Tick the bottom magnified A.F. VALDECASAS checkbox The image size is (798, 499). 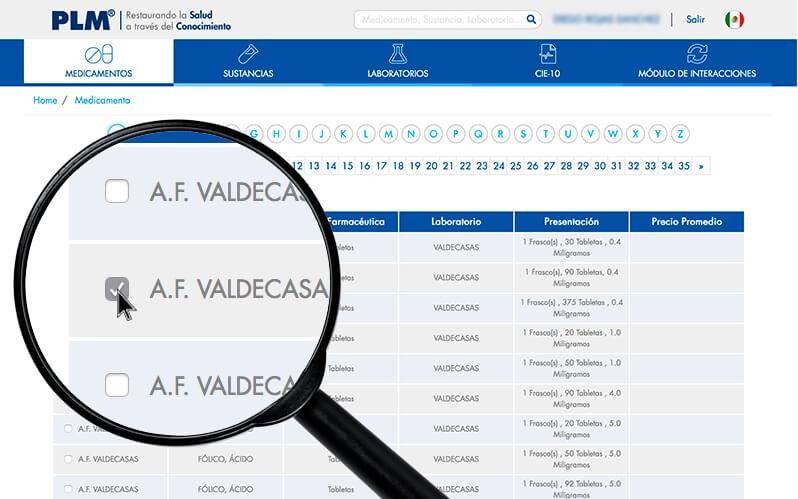[x=117, y=383]
